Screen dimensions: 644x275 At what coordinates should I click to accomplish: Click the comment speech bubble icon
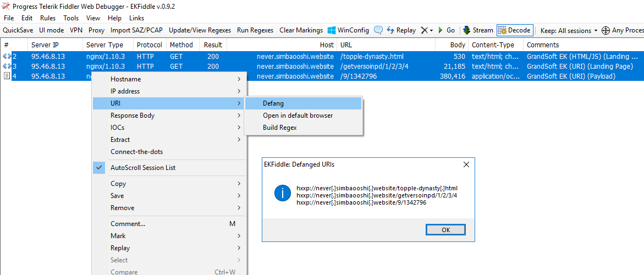[378, 30]
